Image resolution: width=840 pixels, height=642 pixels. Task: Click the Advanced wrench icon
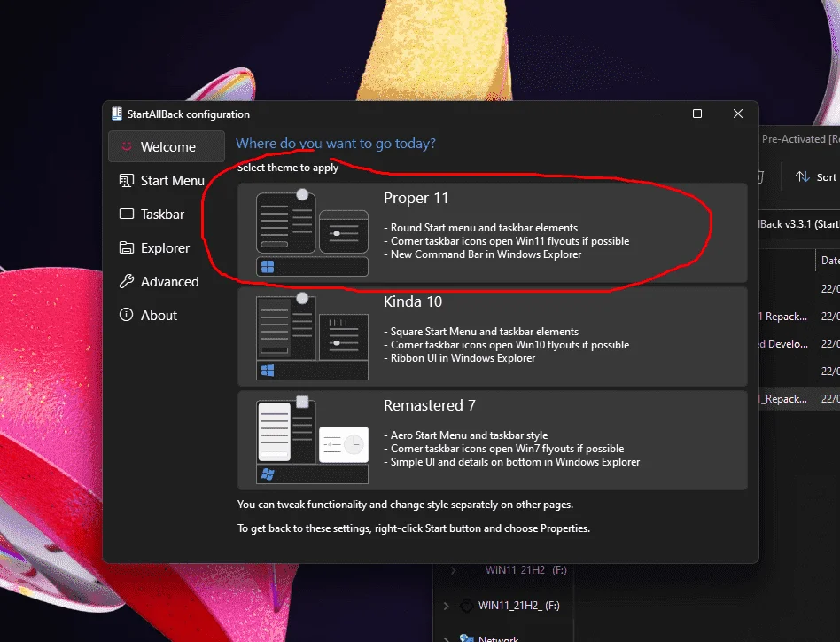pyautogui.click(x=127, y=281)
